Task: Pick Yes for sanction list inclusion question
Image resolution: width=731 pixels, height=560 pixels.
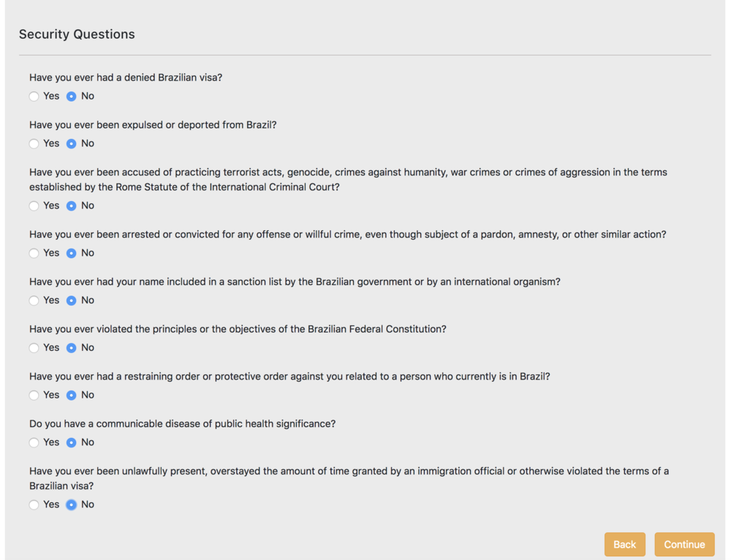Action: coord(34,300)
